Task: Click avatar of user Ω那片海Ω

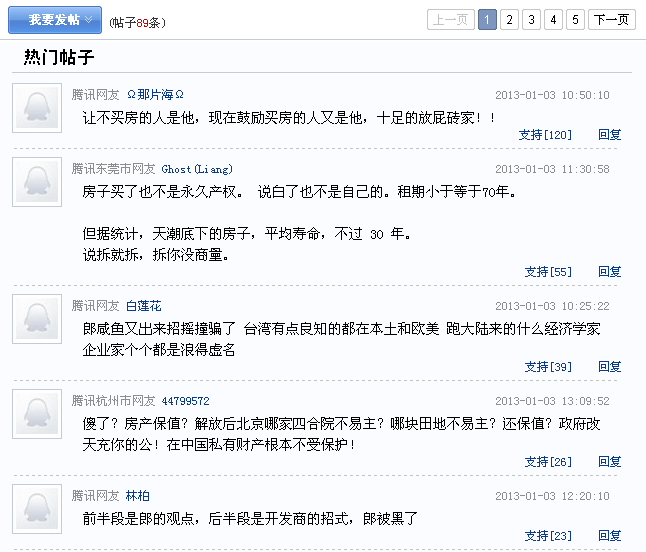Action: click(x=37, y=108)
